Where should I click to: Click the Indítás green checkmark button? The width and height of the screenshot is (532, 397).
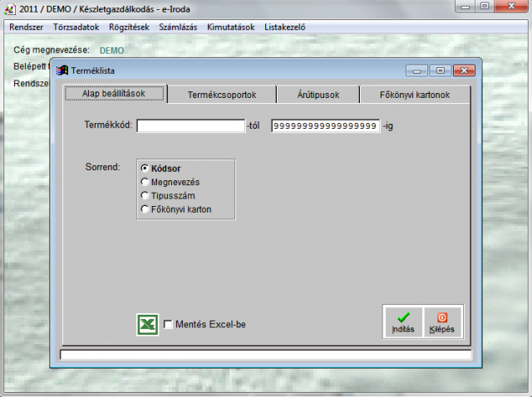403,322
